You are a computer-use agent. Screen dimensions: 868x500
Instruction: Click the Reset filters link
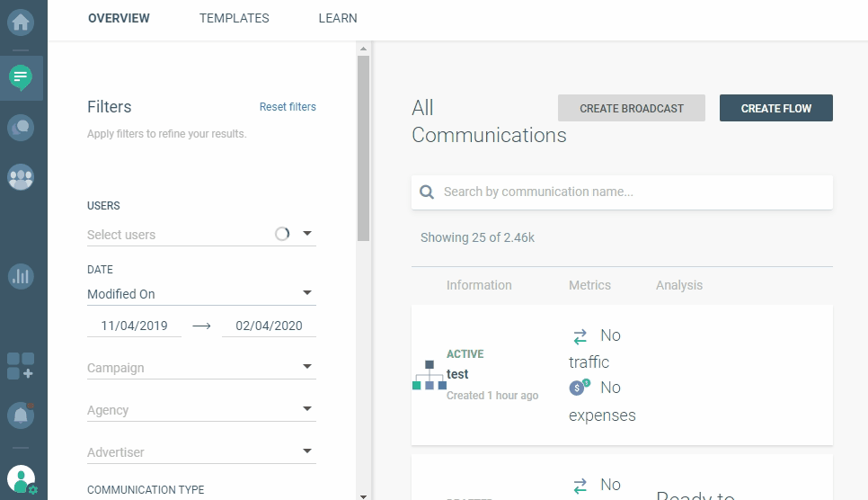click(x=288, y=107)
